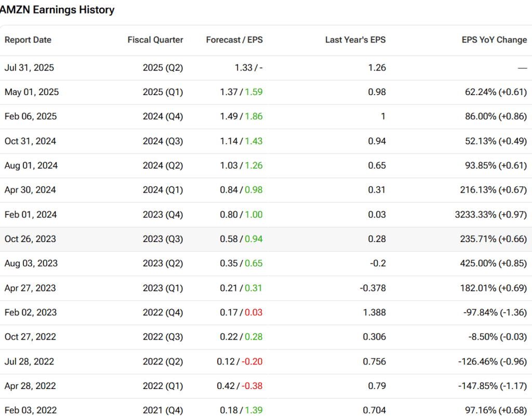Click the '0.306' last year's EPS value
The image size is (532, 417).
[374, 337]
